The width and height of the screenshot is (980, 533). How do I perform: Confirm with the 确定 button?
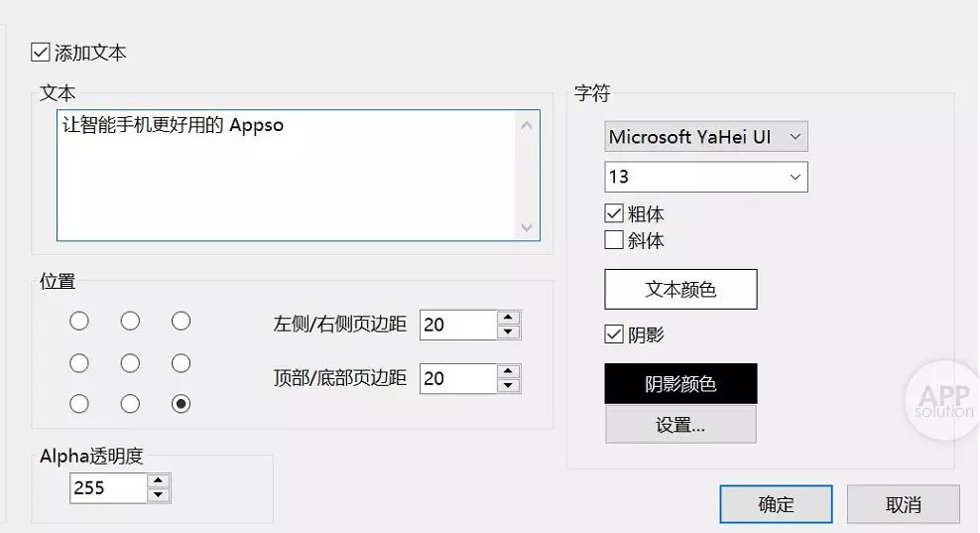pyautogui.click(x=776, y=504)
